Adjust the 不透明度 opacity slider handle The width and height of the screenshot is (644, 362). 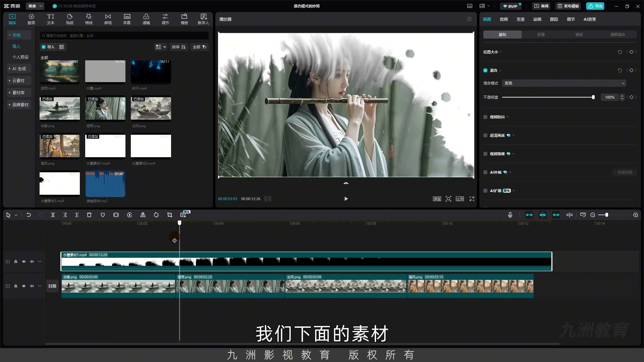pyautogui.click(x=593, y=97)
